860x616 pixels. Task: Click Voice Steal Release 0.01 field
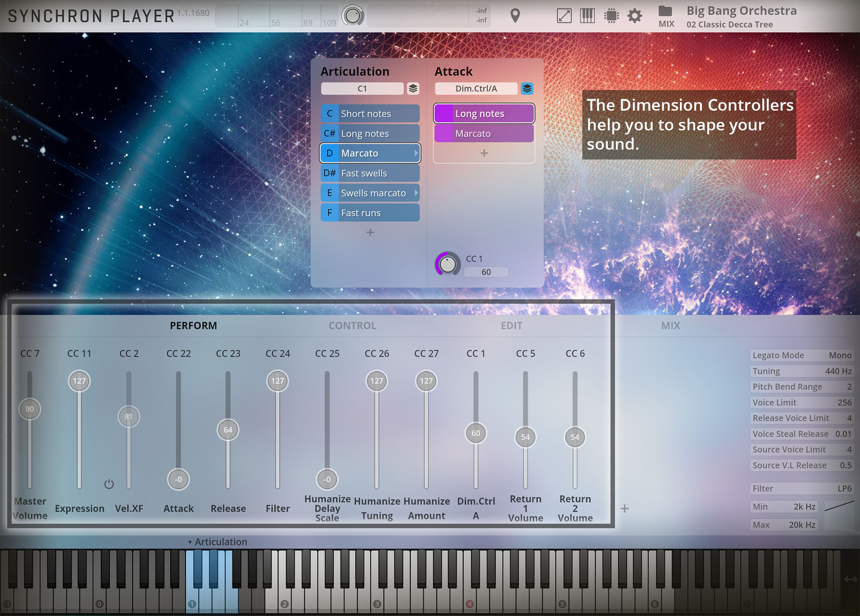click(x=802, y=434)
